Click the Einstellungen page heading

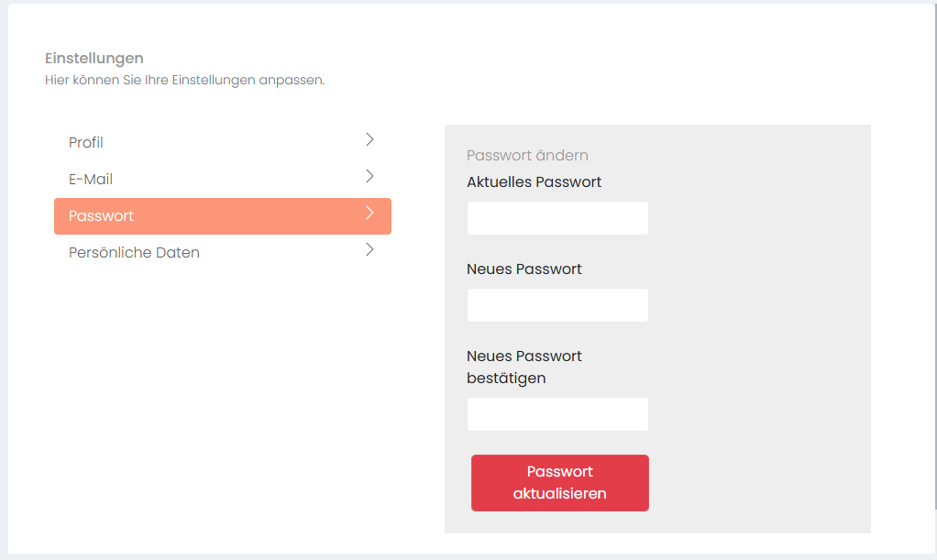(x=94, y=60)
